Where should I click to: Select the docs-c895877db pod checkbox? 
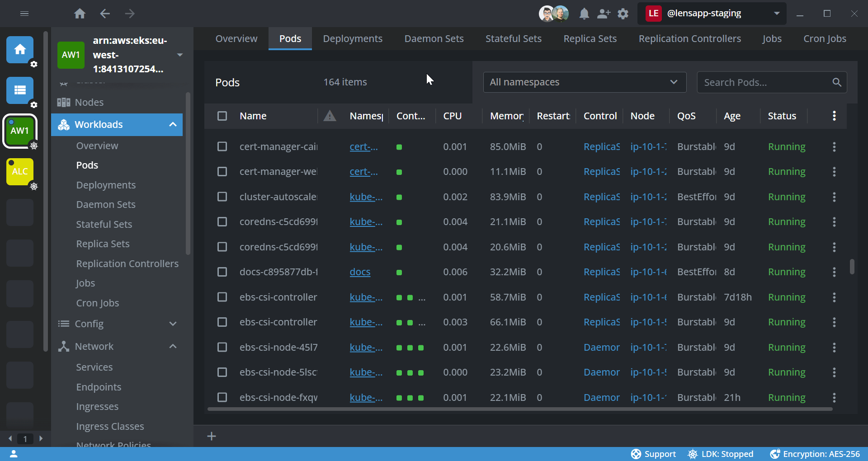(x=222, y=272)
